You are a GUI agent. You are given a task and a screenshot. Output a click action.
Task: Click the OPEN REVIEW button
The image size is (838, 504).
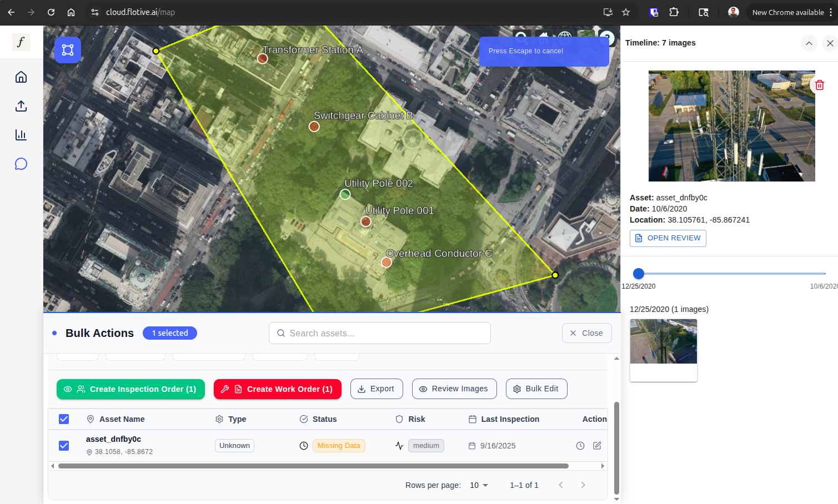668,238
